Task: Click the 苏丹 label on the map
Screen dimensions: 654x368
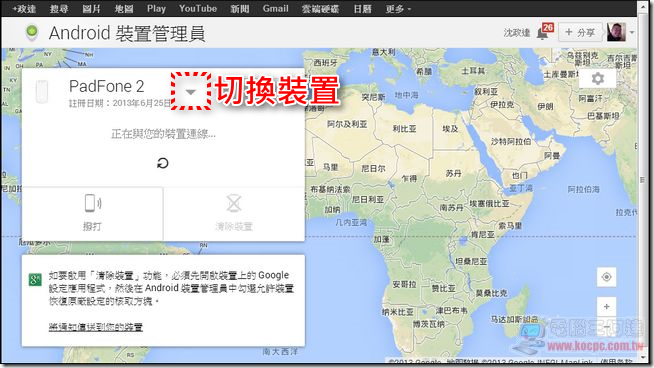Action: coord(454,173)
